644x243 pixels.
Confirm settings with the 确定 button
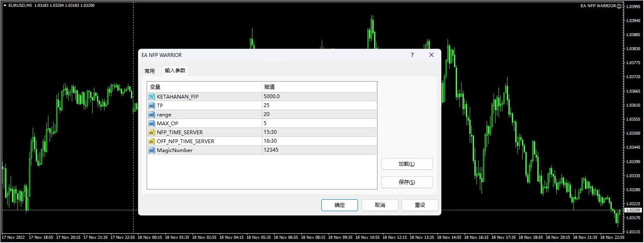(339, 205)
